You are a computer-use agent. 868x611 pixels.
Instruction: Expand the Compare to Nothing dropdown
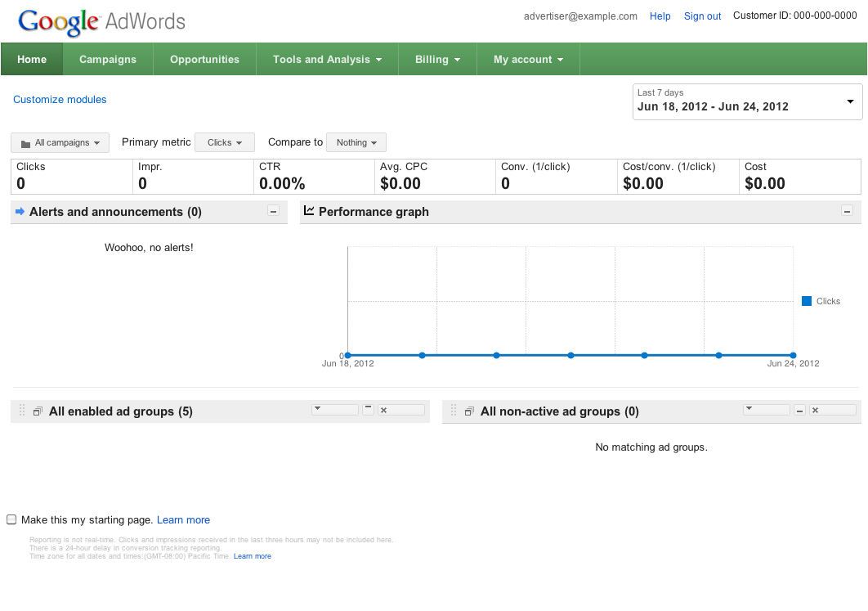[356, 143]
